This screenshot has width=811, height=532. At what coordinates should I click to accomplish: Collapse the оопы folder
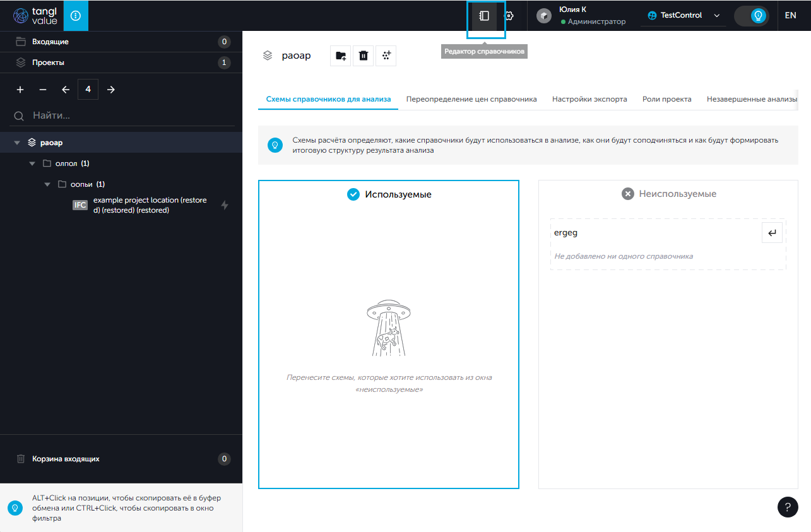pyautogui.click(x=47, y=185)
